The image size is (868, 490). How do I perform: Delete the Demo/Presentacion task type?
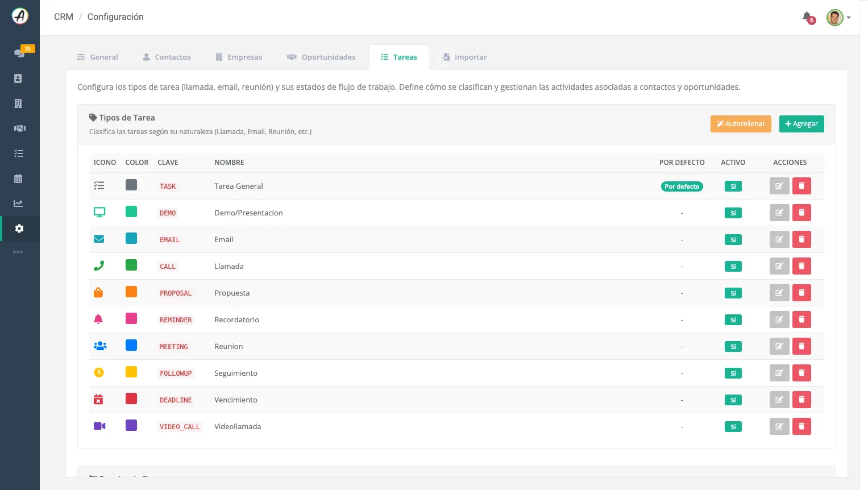[801, 213]
